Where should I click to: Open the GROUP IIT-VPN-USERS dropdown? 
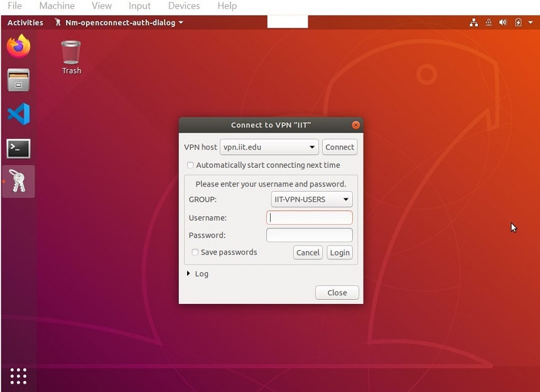[311, 199]
